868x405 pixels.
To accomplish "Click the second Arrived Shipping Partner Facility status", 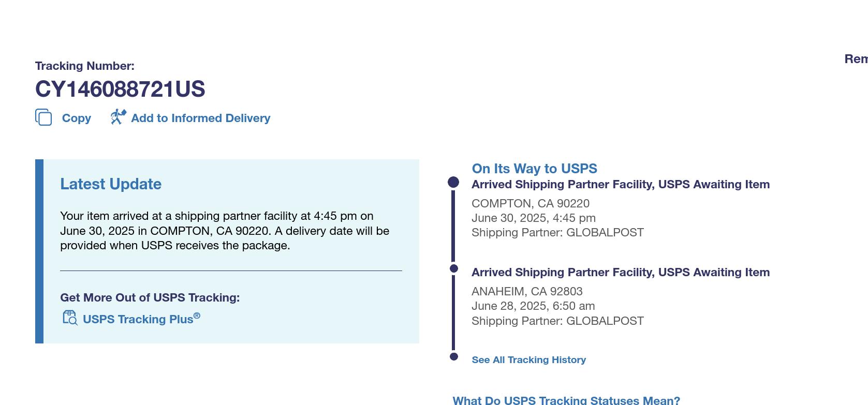I will click(x=621, y=272).
